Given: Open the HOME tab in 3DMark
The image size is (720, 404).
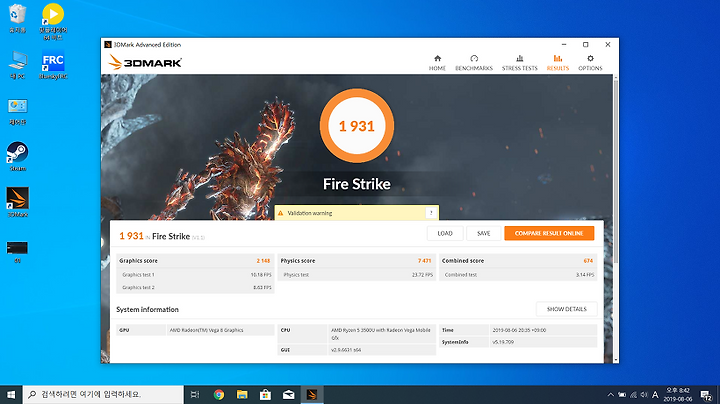Looking at the screenshot, I should [x=437, y=62].
